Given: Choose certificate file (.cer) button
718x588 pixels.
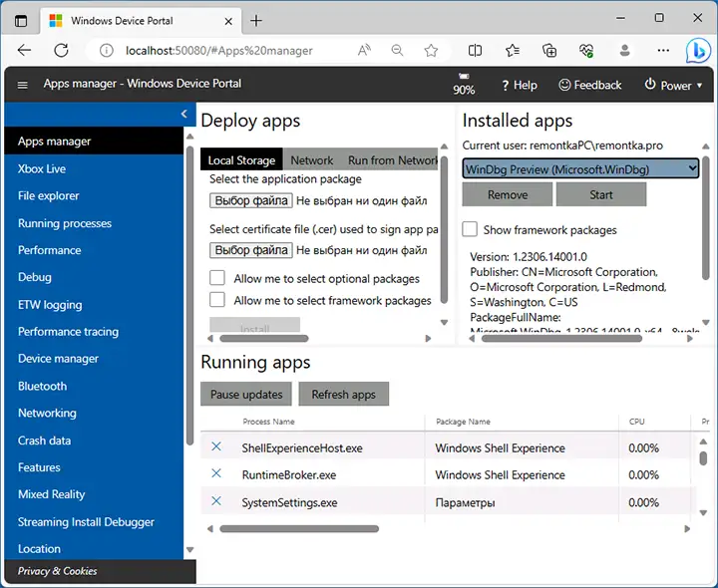Looking at the screenshot, I should 251,250.
